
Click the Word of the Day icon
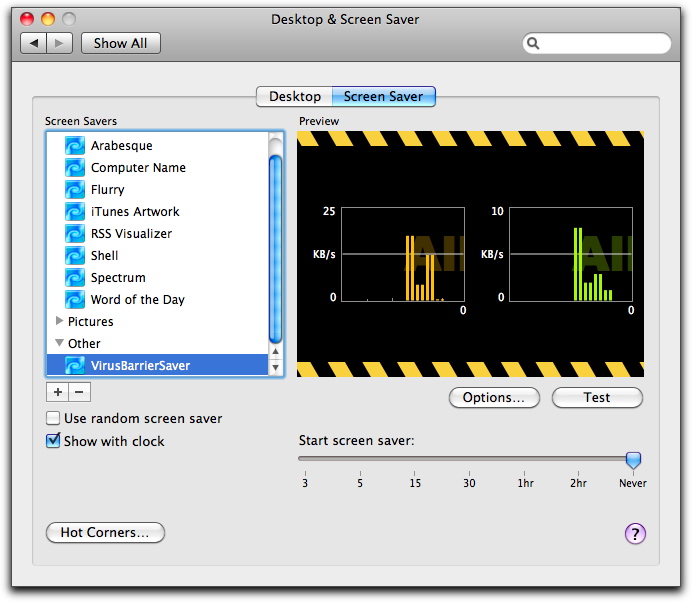[75, 300]
